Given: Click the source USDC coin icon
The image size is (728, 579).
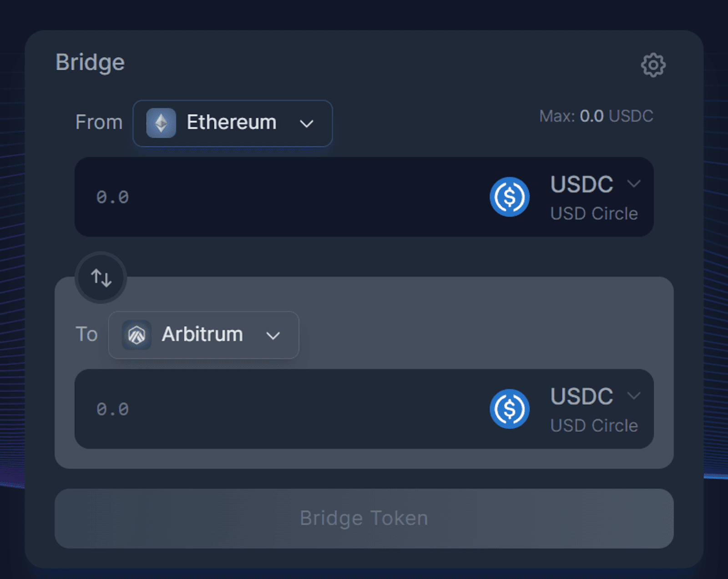Looking at the screenshot, I should pos(509,197).
